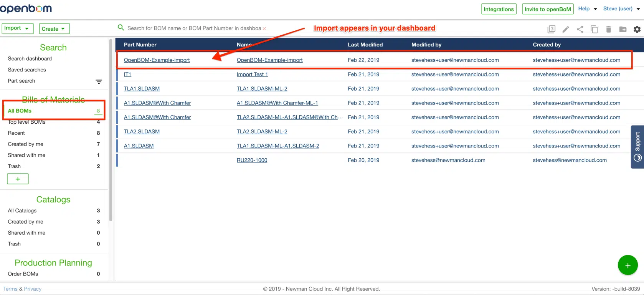
Task: Open the settings gear icon
Action: [x=637, y=29]
